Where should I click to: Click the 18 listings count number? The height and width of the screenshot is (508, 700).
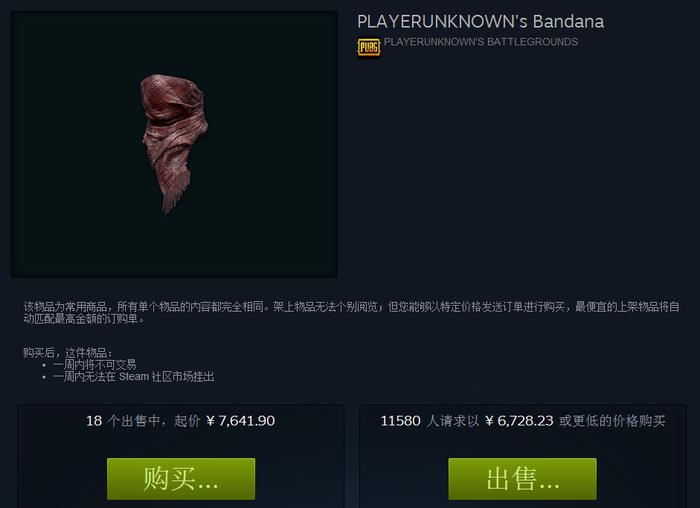tap(94, 421)
